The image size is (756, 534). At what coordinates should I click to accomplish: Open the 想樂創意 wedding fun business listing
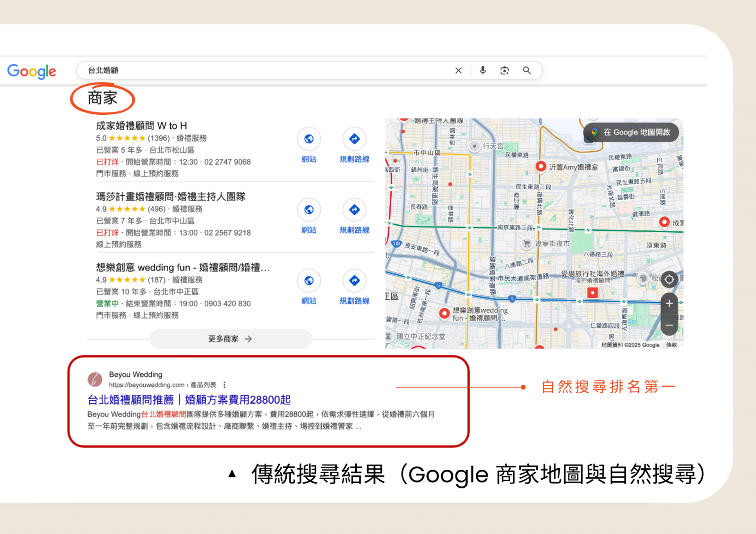click(x=183, y=268)
